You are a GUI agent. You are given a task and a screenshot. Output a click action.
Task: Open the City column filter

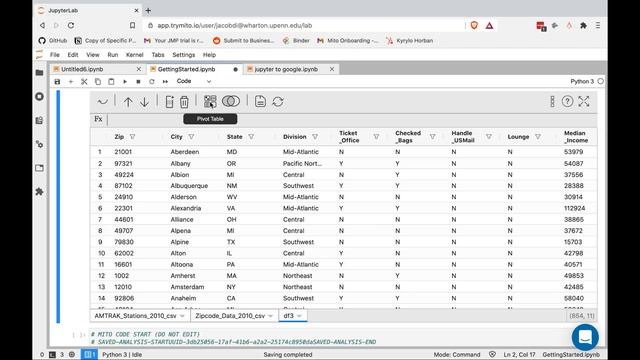[x=191, y=137]
